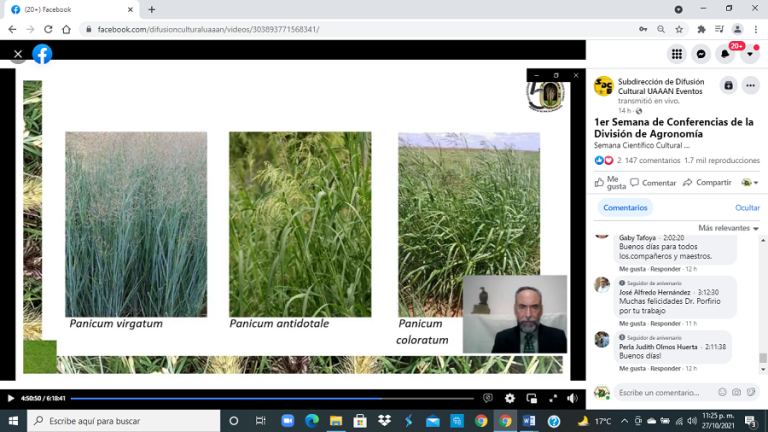The width and height of the screenshot is (768, 432).
Task: Mute the video volume
Action: (x=572, y=398)
